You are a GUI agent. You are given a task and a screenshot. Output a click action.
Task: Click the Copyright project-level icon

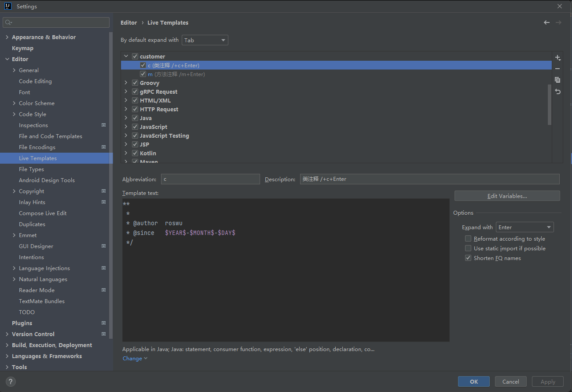[104, 191]
